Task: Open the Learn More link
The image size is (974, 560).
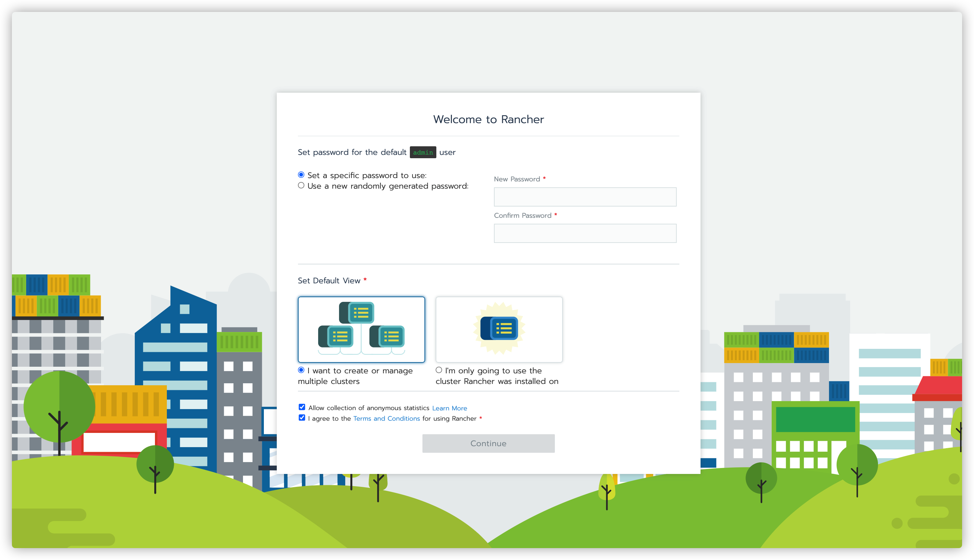Action: [449, 408]
